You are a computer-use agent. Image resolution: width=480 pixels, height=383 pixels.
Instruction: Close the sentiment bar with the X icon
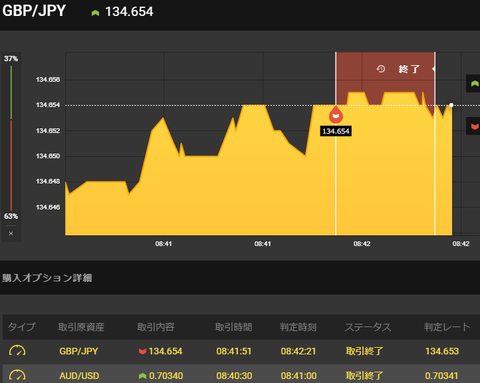pyautogui.click(x=11, y=233)
